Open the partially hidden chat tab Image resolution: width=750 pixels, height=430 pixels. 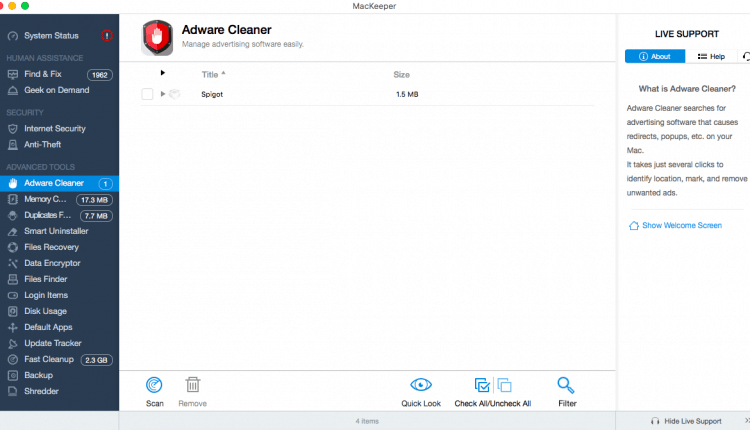(745, 56)
